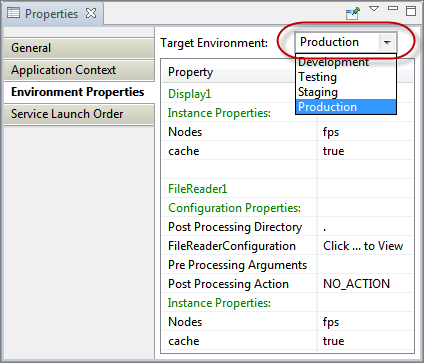Viewport: 424px width, 363px height.
Task: Click the pin properties toolbar icon
Action: (x=353, y=13)
